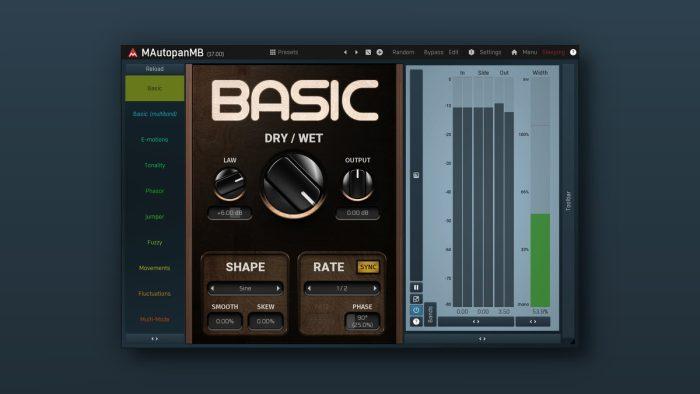This screenshot has height=394, width=700.
Task: Open the vertical Toolbar strip
Action: (568, 201)
